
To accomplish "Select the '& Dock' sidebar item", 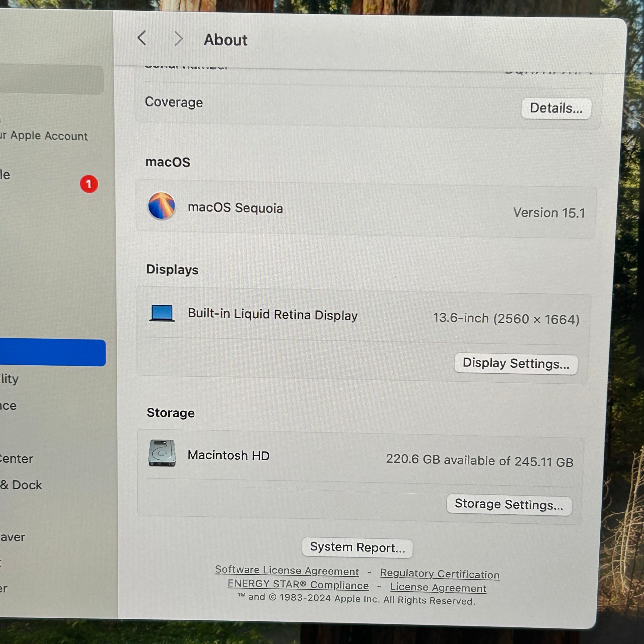I will point(21,485).
